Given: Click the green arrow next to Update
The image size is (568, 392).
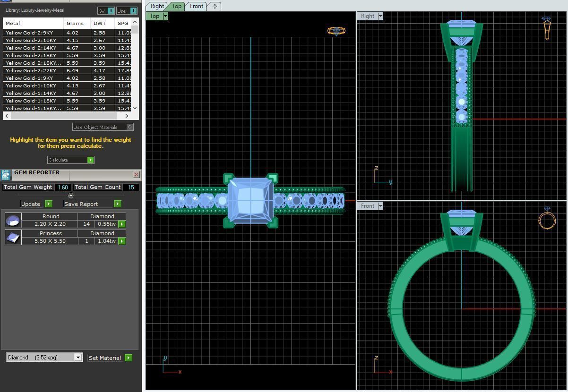Looking at the screenshot, I should click(48, 204).
